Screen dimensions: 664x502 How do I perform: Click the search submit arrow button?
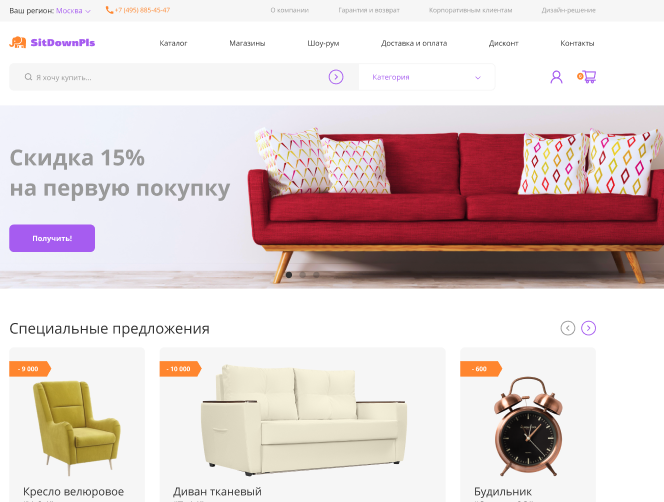[x=336, y=77]
